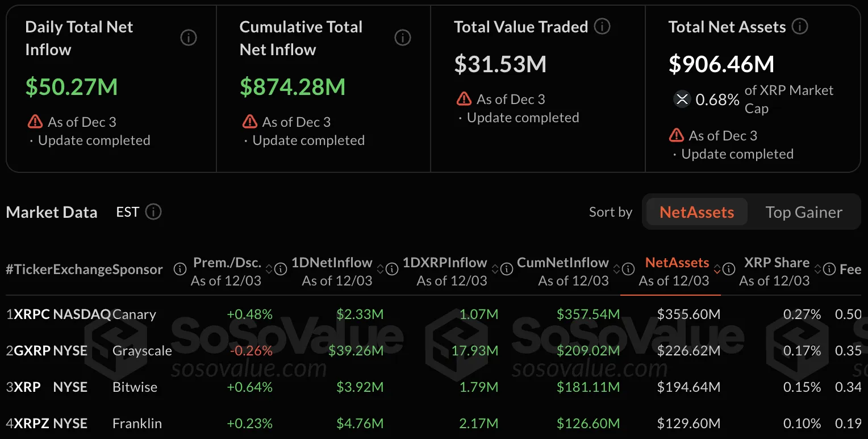Open the Daily Total Net Inflow info tooltip

188,38
